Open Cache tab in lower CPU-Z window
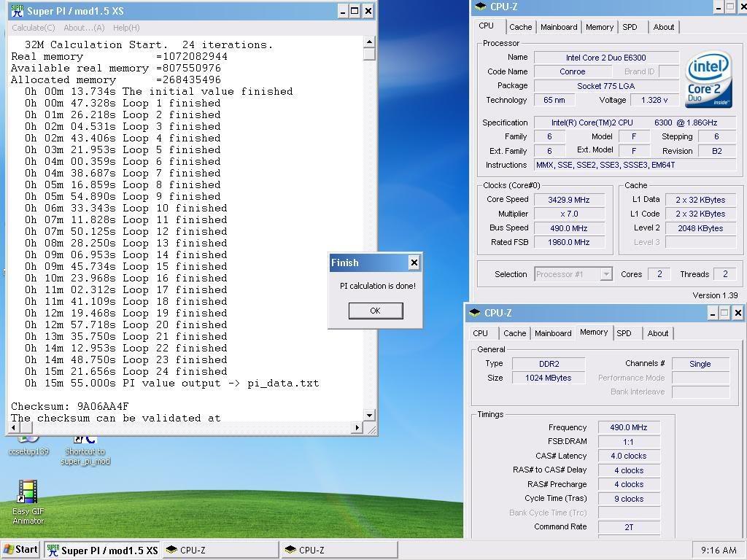 514,333
